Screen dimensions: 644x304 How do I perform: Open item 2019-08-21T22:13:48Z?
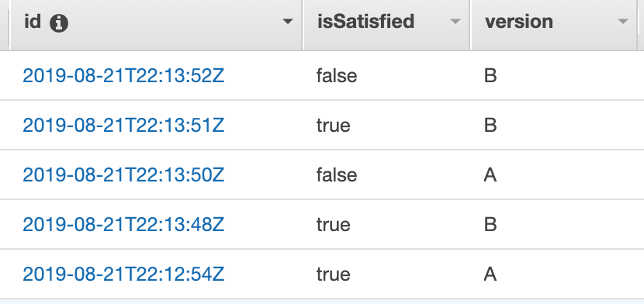123,225
